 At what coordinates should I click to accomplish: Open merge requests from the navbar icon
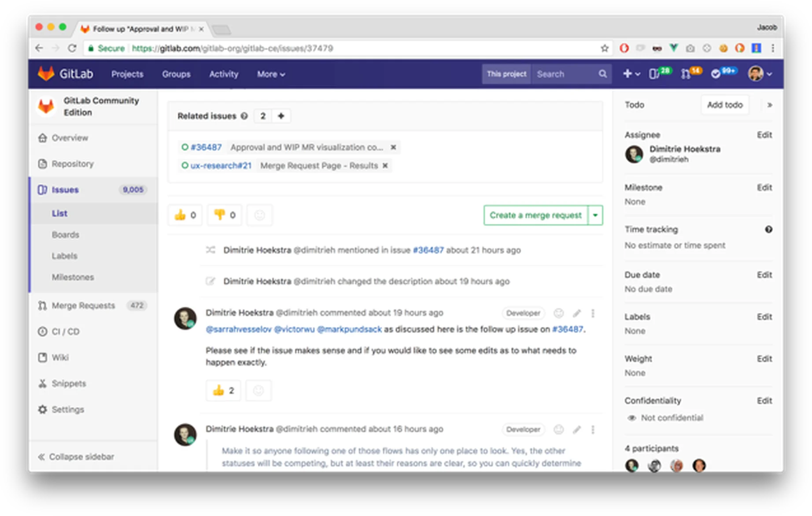click(x=686, y=74)
